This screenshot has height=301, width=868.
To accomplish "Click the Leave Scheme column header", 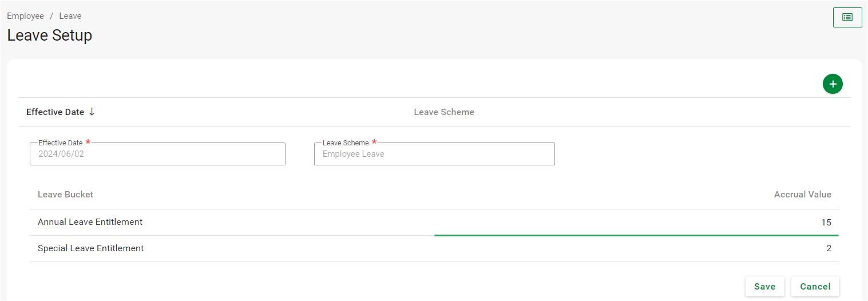I will (x=443, y=112).
